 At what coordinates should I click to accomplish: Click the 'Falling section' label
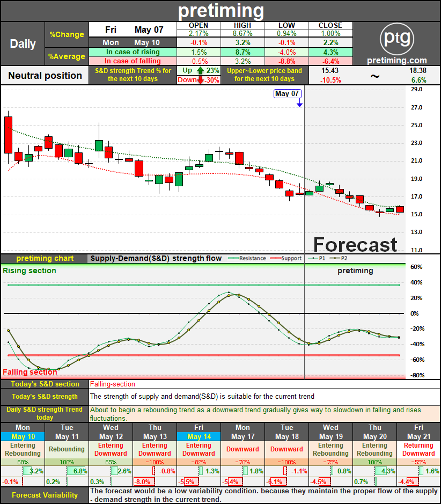click(30, 372)
